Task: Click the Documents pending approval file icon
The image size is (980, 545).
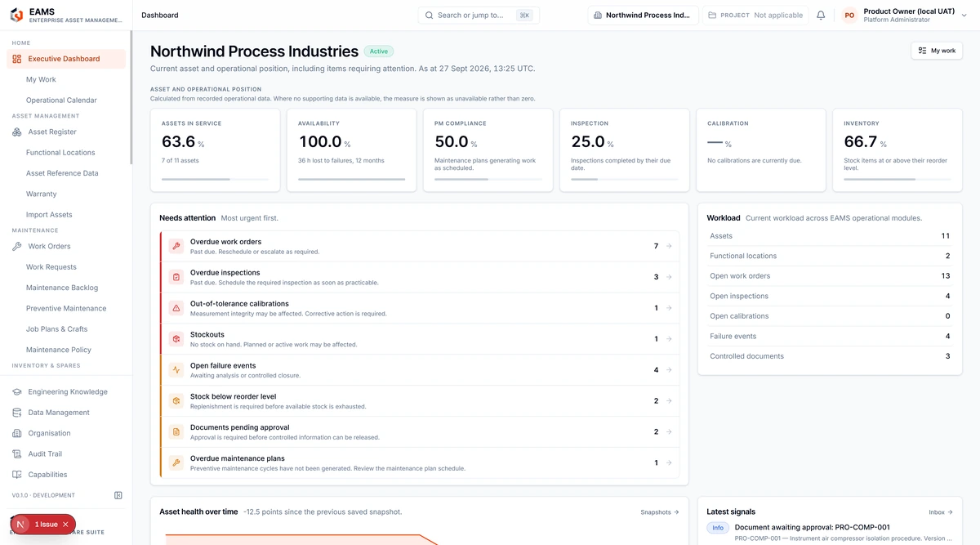Action: [x=176, y=431]
